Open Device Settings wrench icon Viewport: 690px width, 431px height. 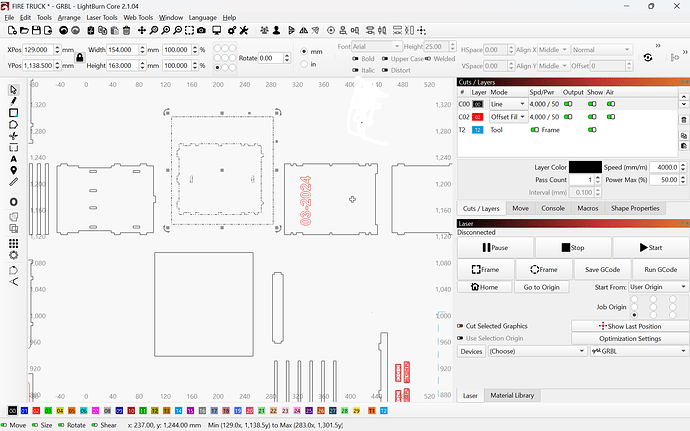pyautogui.click(x=244, y=30)
